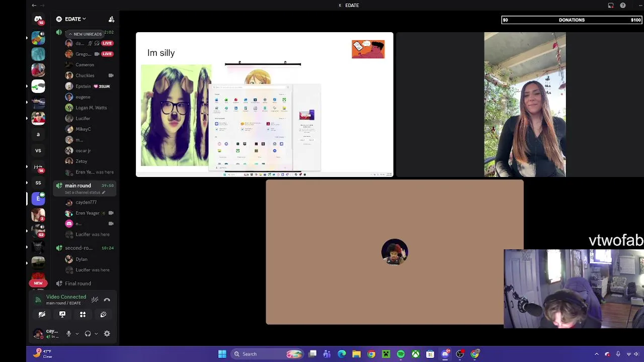Open the Windows Start button
The image size is (644, 362).
[222, 354]
